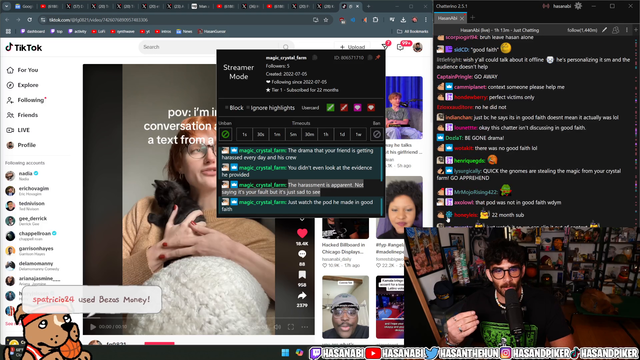Click the red unmod slash icon in usercard
This screenshot has height=360, width=640.
344,108
